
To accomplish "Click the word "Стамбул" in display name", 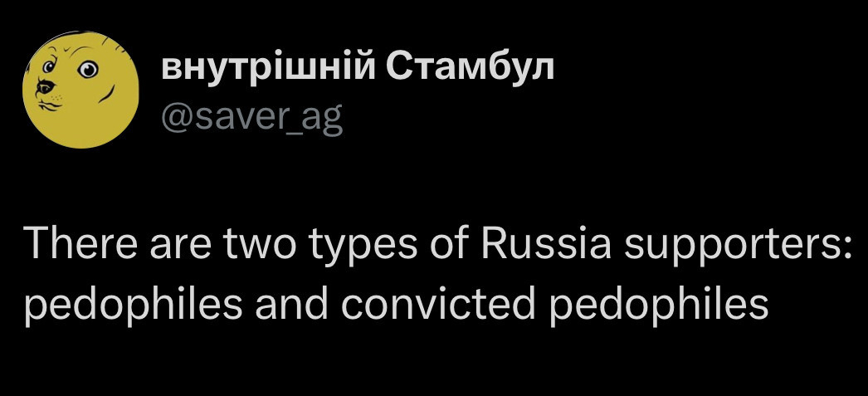I will (x=470, y=67).
